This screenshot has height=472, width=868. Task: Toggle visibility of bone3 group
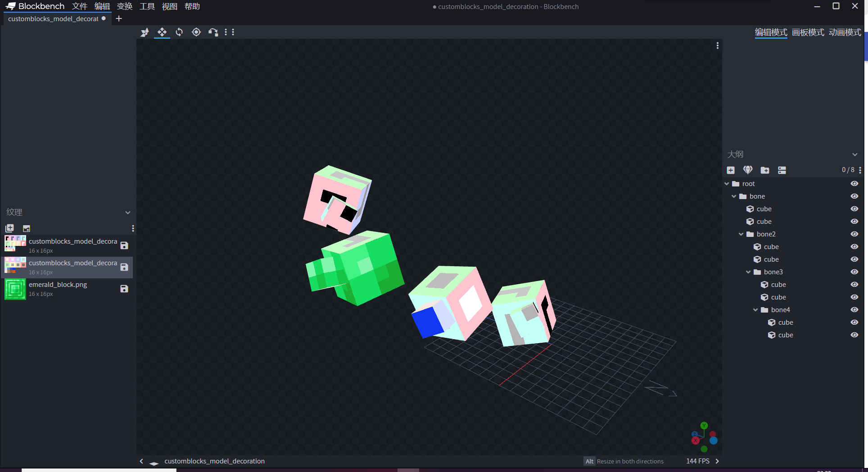854,272
